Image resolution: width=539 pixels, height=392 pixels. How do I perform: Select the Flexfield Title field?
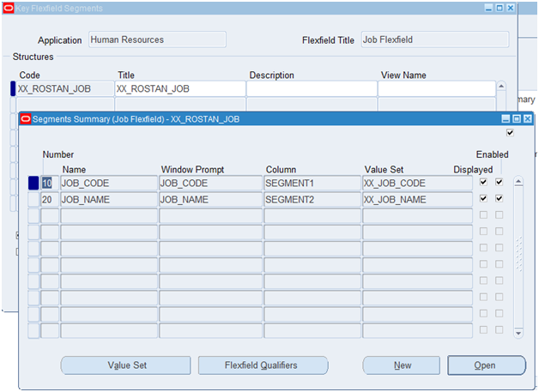435,39
